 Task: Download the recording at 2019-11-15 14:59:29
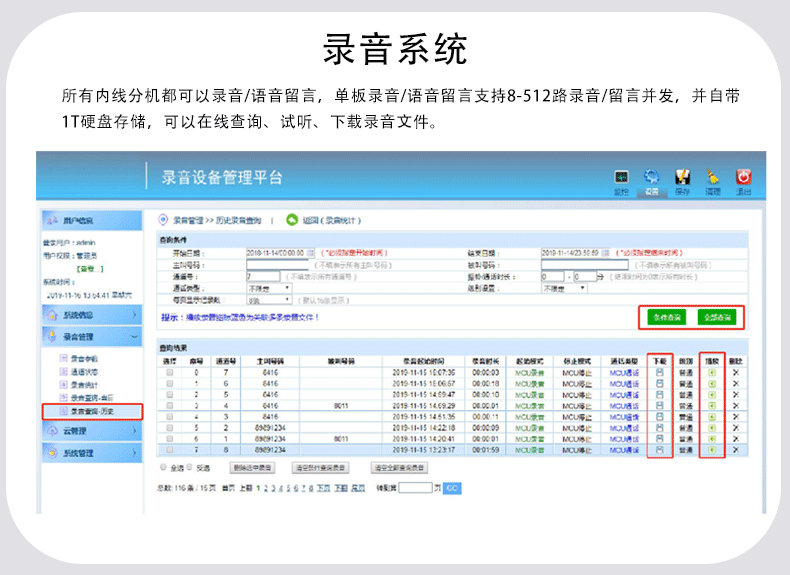[x=660, y=406]
